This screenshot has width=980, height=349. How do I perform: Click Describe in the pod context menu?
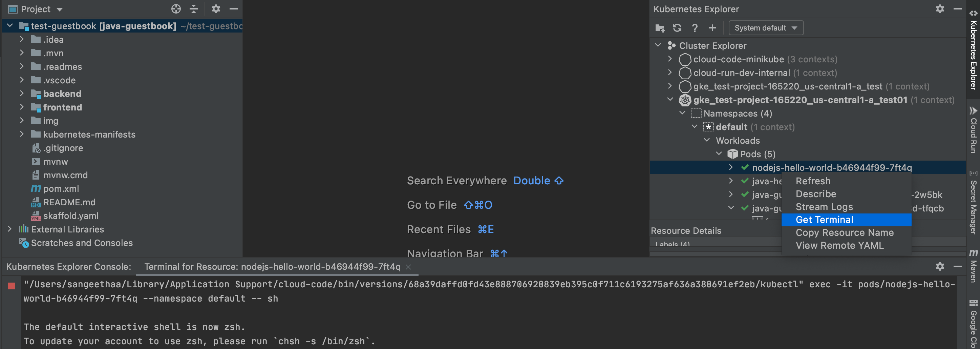click(816, 194)
